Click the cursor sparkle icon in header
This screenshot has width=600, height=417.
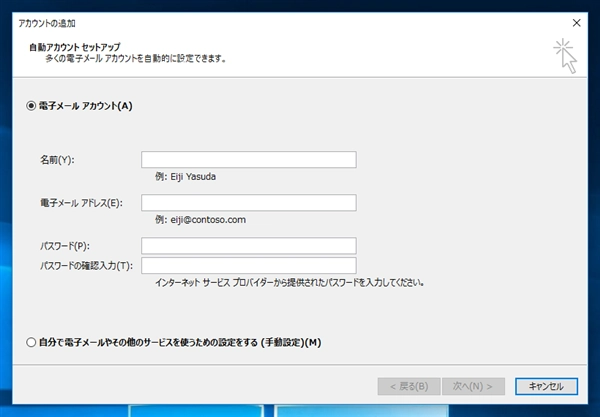565,55
